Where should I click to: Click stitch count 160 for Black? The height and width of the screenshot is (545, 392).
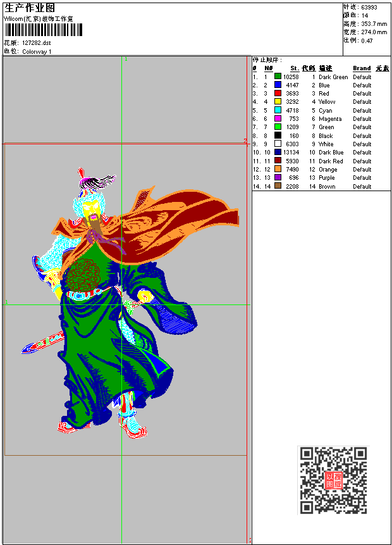click(294, 136)
